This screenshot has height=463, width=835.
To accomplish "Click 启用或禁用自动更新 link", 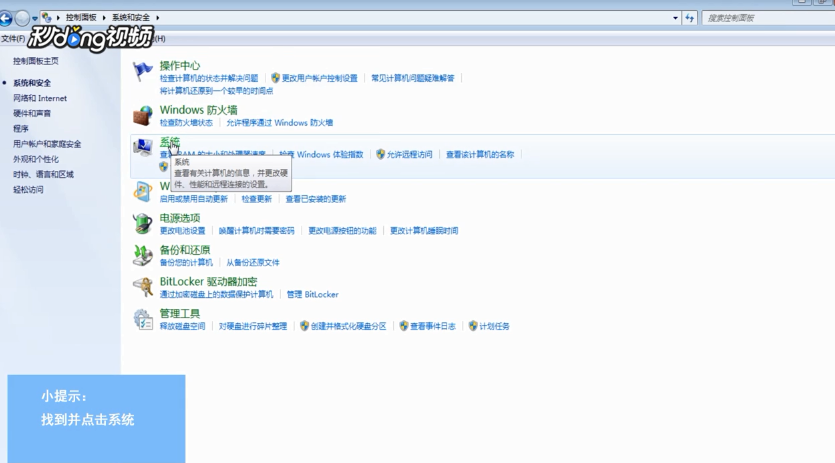I will [x=193, y=199].
